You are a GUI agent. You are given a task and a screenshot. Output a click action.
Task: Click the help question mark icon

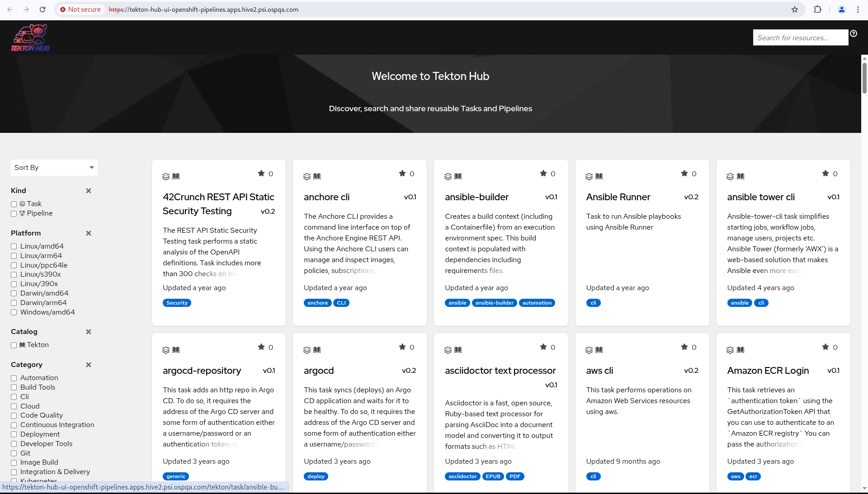click(x=854, y=33)
